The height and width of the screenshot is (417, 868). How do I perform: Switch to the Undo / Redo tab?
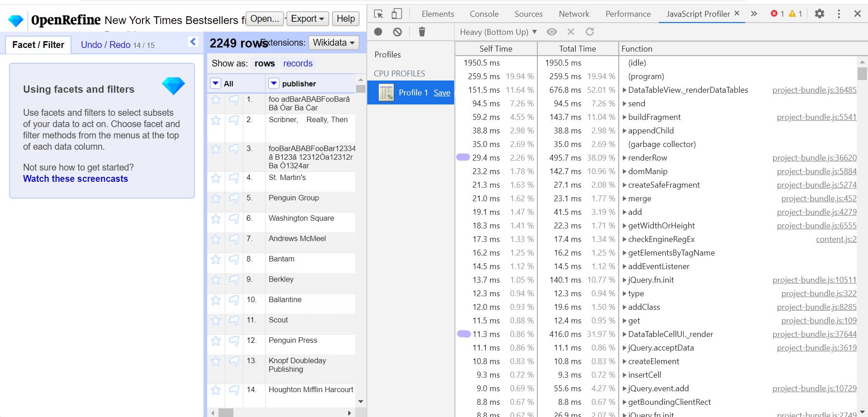pos(118,45)
